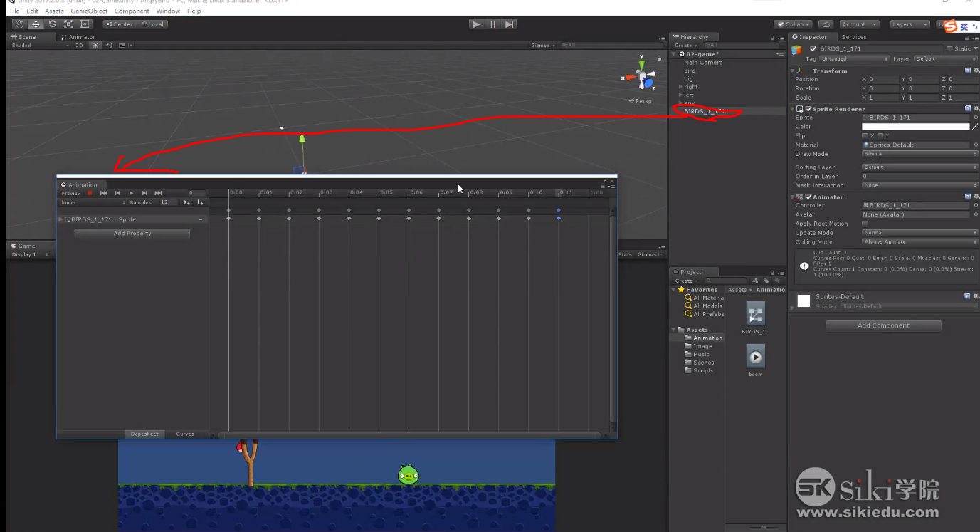The width and height of the screenshot is (980, 532).
Task: Go to first keyframe in Animation window
Action: point(104,193)
